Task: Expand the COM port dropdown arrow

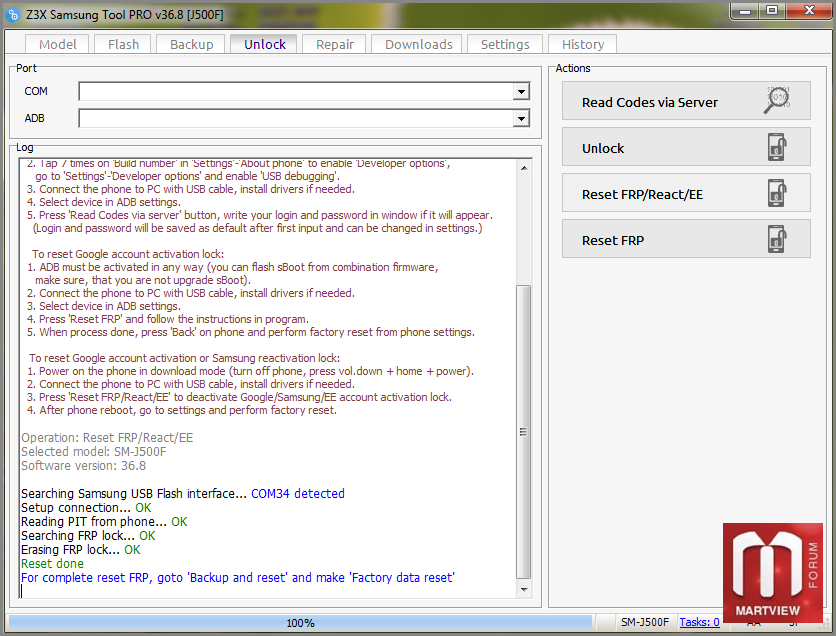Action: click(x=521, y=92)
